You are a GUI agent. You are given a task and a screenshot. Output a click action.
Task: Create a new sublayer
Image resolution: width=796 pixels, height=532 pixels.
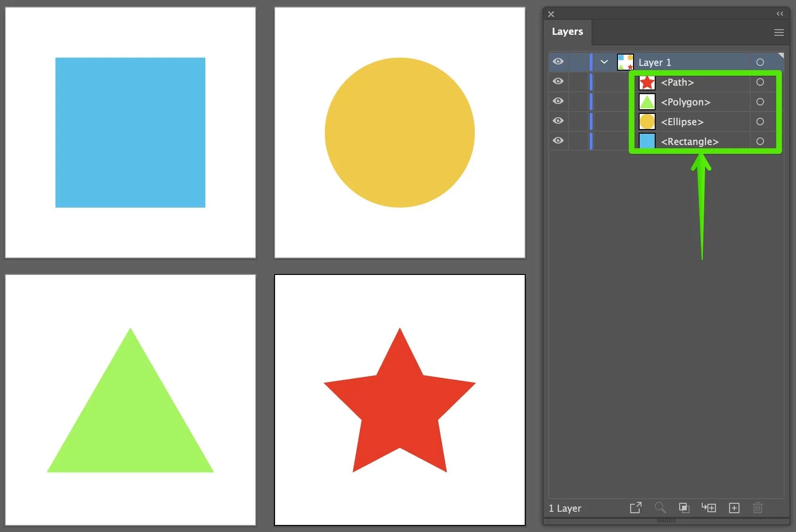pyautogui.click(x=709, y=508)
